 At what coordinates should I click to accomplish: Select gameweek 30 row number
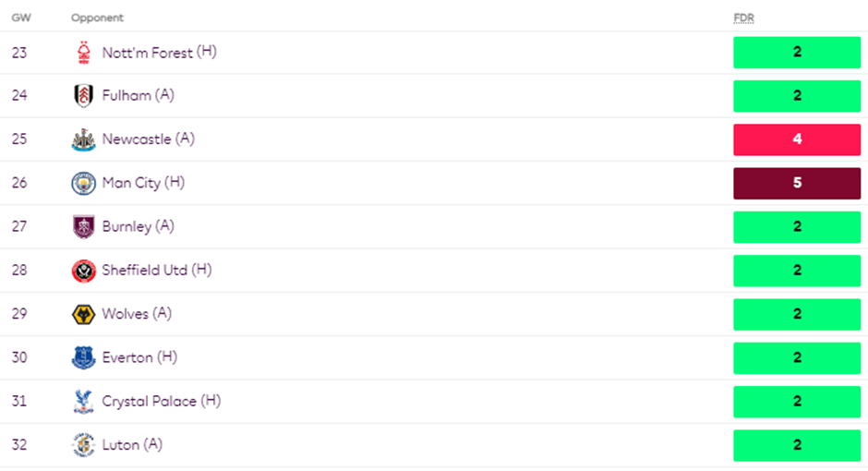pyautogui.click(x=19, y=357)
